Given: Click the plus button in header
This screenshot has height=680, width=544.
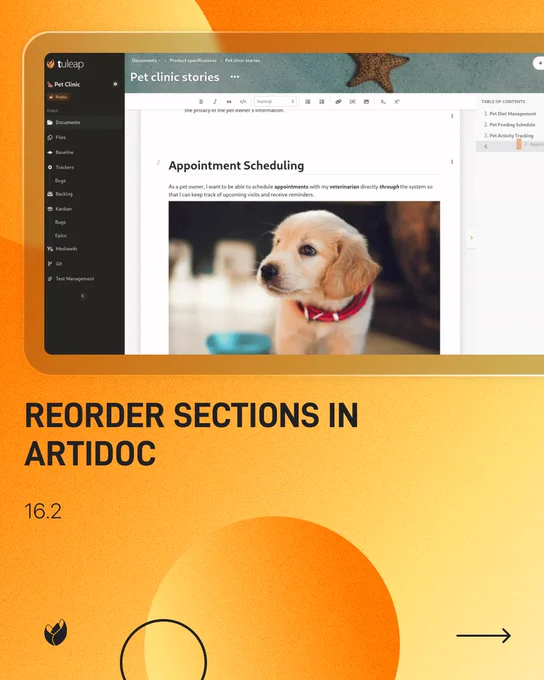Looking at the screenshot, I should [539, 63].
